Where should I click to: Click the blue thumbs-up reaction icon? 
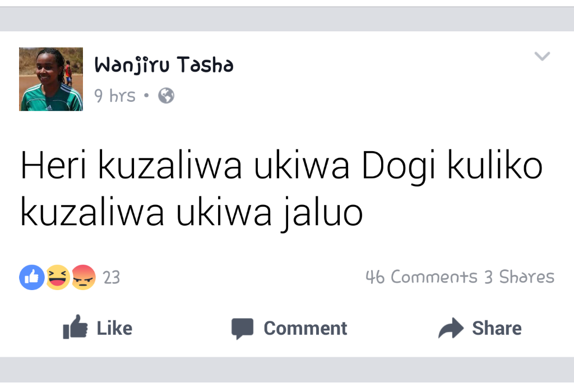click(x=32, y=277)
